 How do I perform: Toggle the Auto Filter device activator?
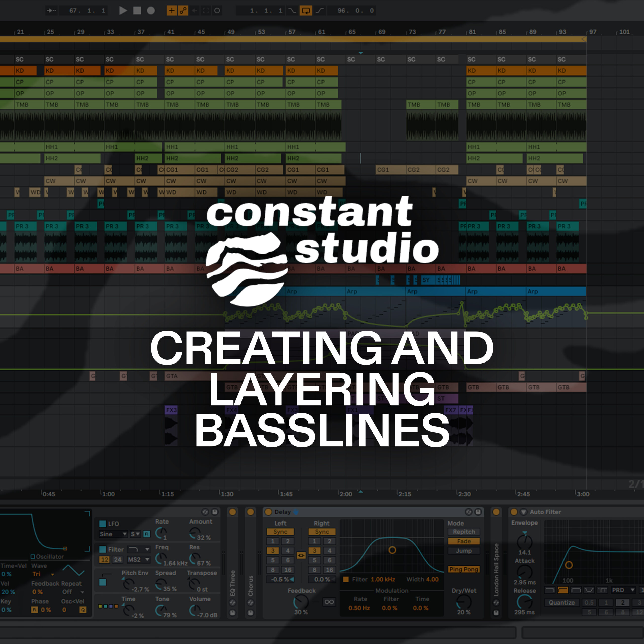514,512
